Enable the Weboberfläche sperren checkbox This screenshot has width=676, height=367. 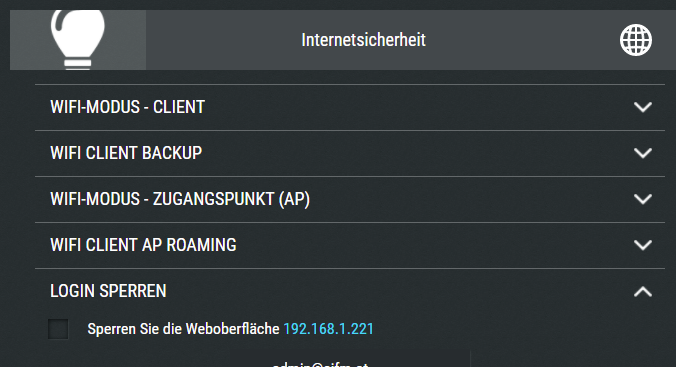58,329
